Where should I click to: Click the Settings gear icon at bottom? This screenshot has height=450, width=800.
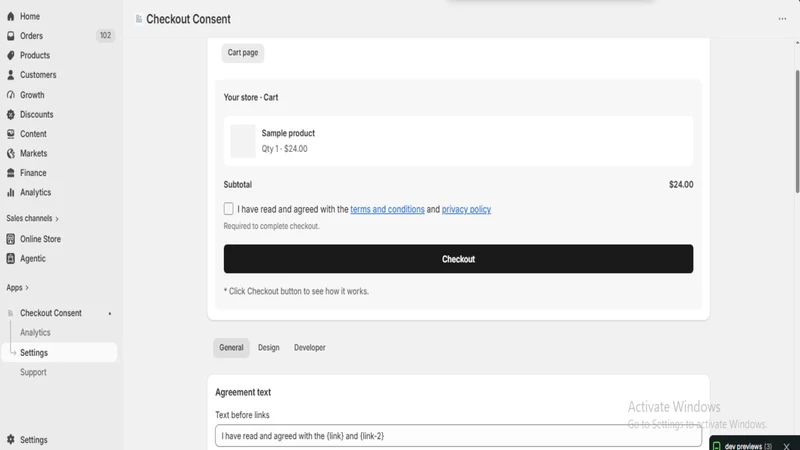pyautogui.click(x=11, y=439)
